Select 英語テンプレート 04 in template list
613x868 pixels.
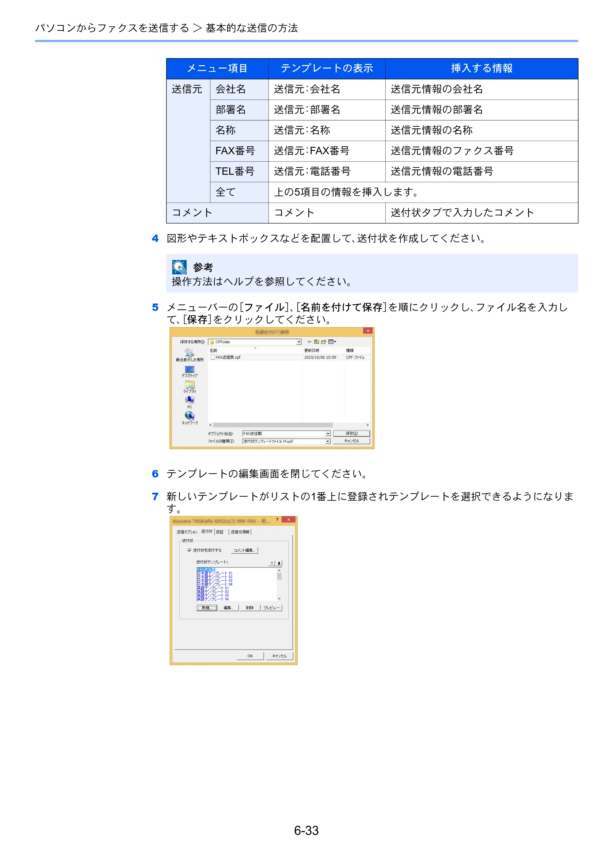pos(213,599)
